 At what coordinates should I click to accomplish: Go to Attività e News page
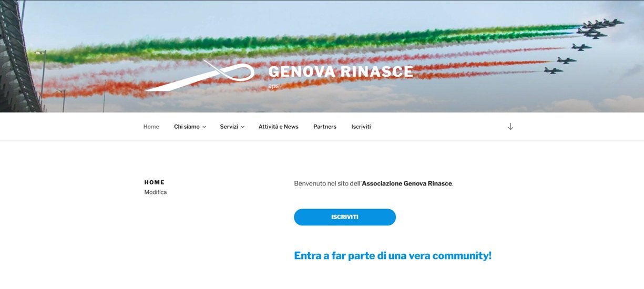pyautogui.click(x=278, y=127)
